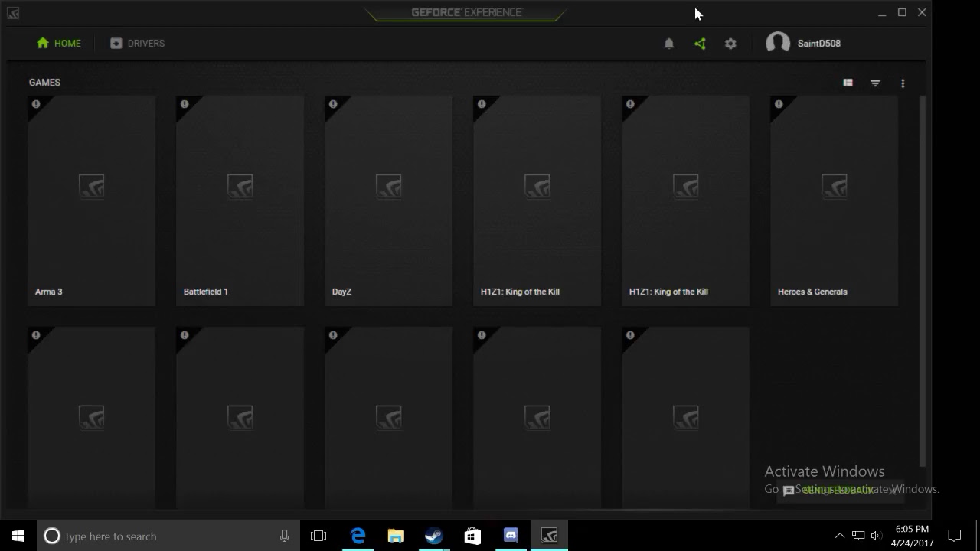
Task: Open the Heroes & Generals game tile
Action: coord(834,201)
